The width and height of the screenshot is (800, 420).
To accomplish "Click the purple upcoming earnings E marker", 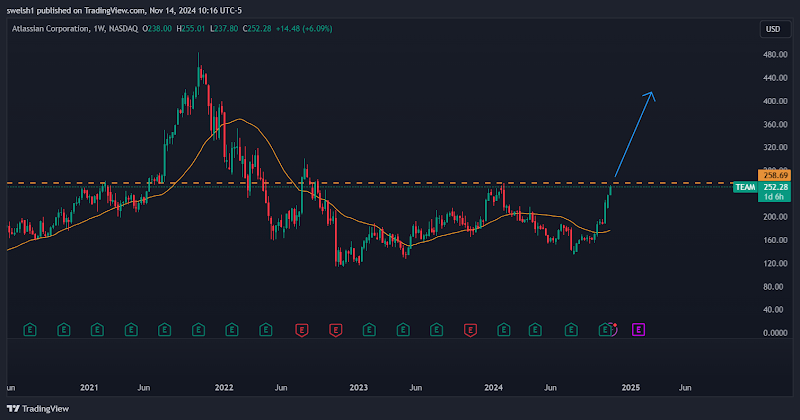I will 639,330.
